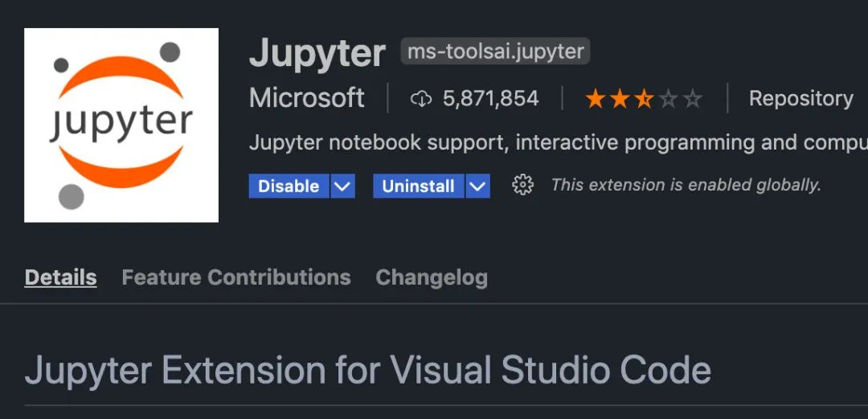This screenshot has width=868, height=419.
Task: Click the download count cloud icon
Action: [420, 99]
